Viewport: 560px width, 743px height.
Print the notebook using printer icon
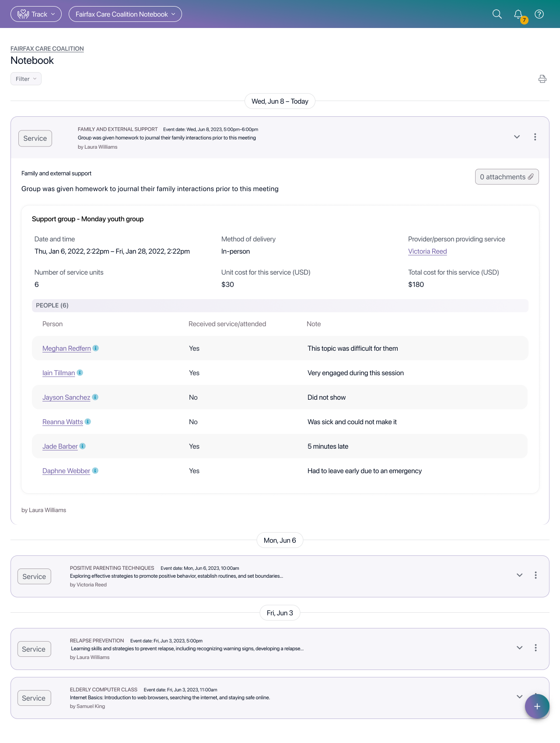542,79
